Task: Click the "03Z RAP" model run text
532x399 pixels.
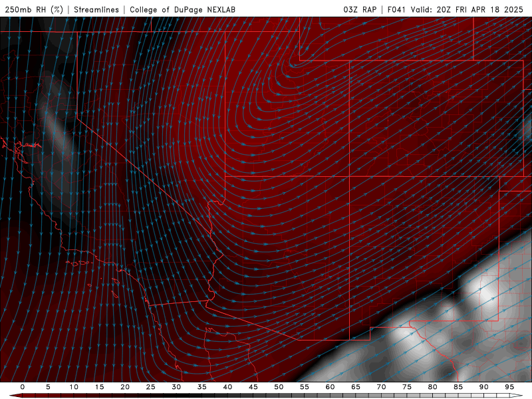Action: [360, 9]
